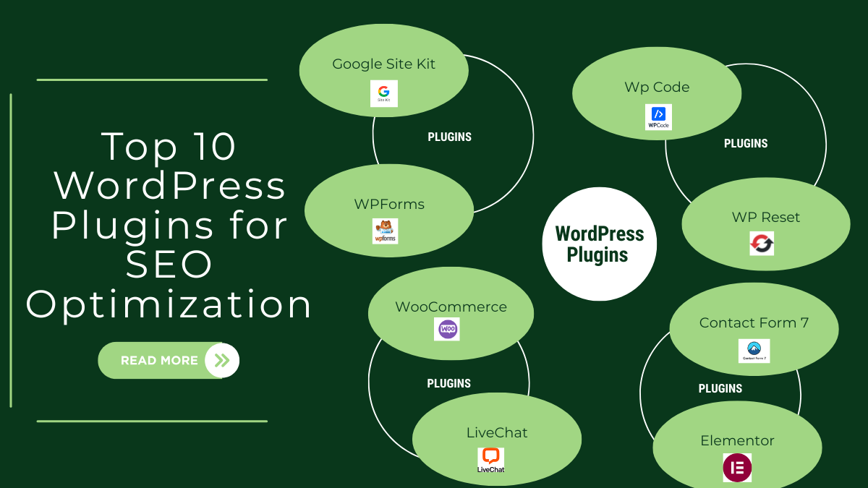Screen dimensions: 868x488
Task: Click the Google Site Kit logo icon
Action: (x=383, y=93)
